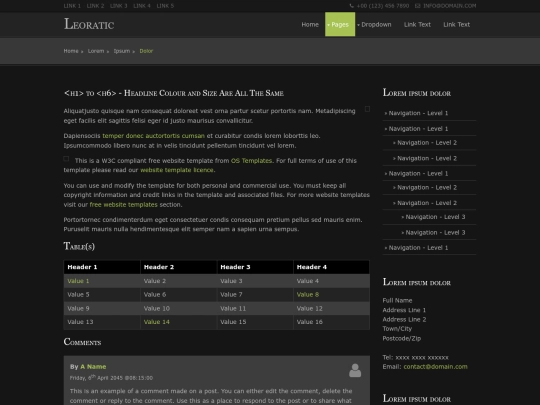Screen dimensions: 540x405
Task: Click Link 4 in top bar
Action: pyautogui.click(x=142, y=6)
